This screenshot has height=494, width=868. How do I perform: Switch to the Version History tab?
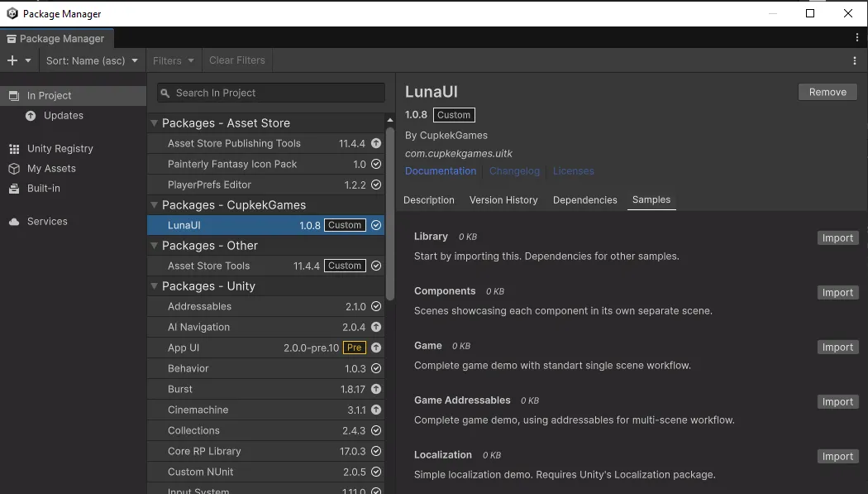click(503, 200)
